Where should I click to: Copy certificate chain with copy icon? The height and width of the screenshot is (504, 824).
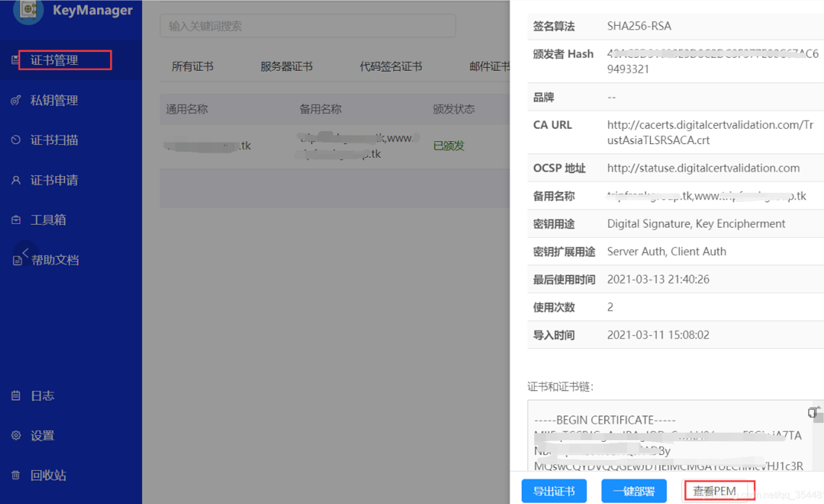point(812,413)
